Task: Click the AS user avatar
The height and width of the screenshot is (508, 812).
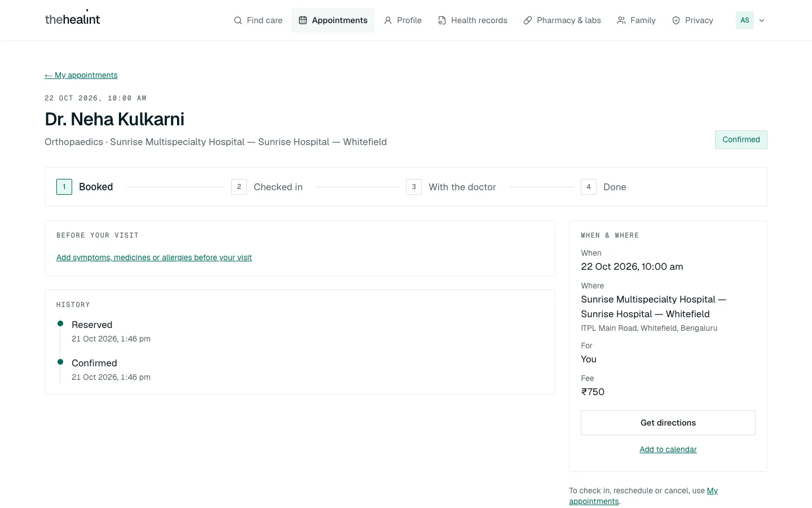Action: pos(745,20)
